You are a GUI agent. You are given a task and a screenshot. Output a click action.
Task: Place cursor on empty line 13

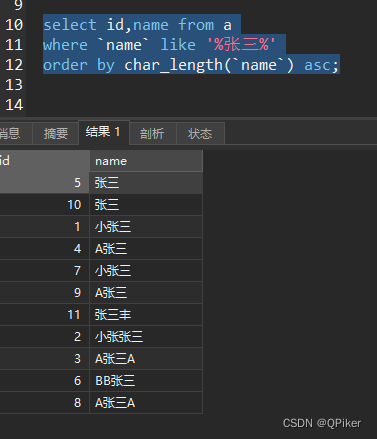pos(200,85)
